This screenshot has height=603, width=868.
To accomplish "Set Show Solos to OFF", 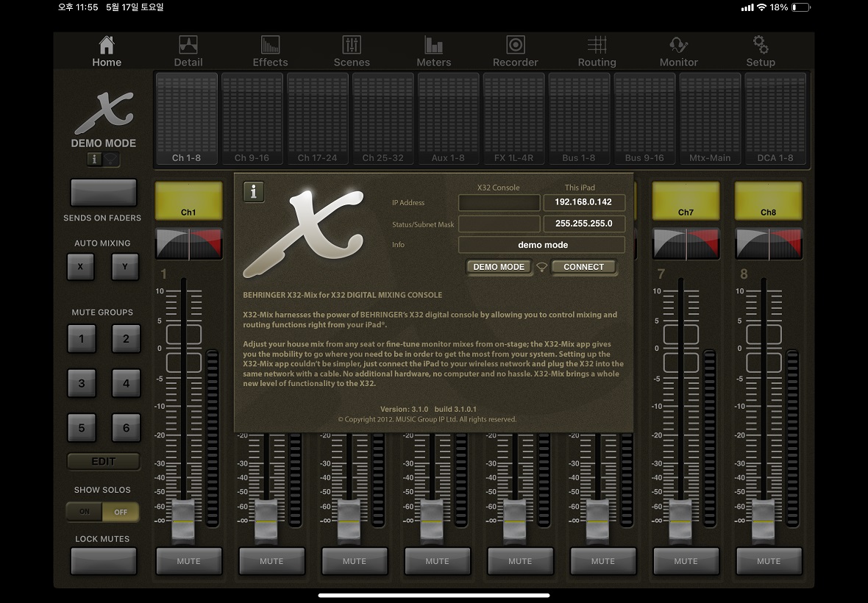I will click(121, 512).
